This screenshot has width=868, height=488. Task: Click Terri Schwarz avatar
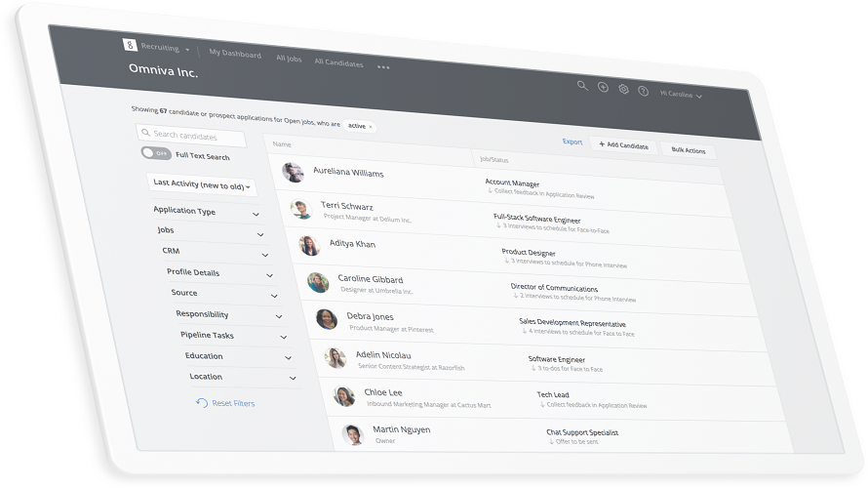coord(301,210)
